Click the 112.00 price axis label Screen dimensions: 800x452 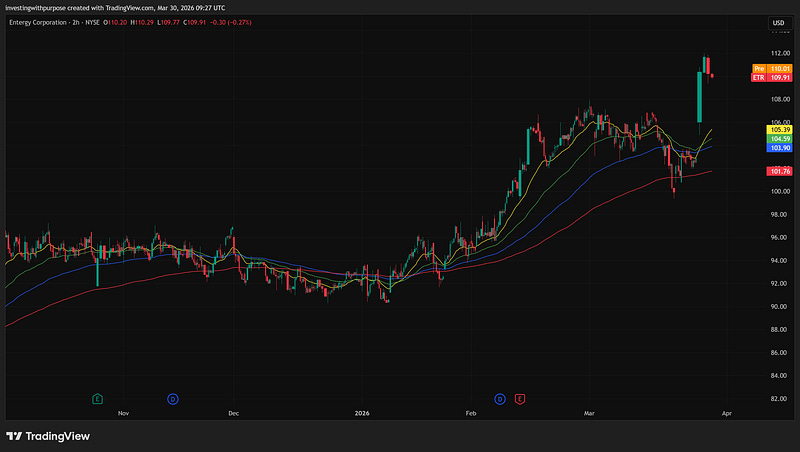[780, 53]
